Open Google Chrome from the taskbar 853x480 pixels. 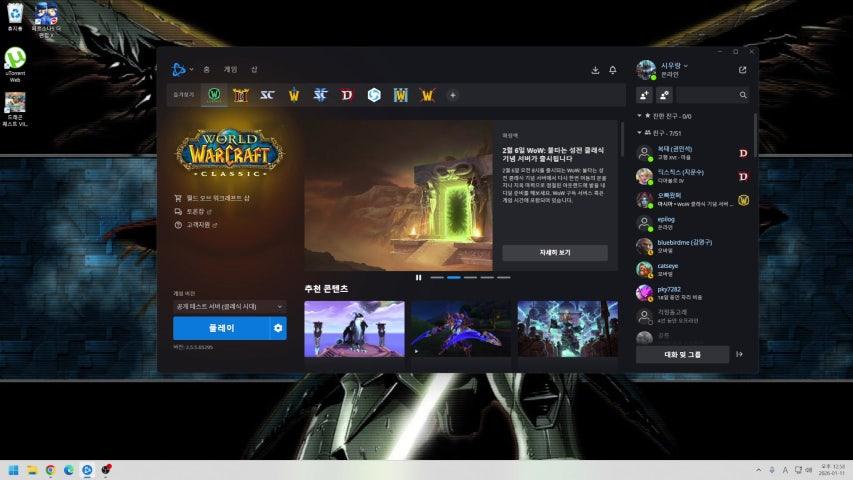pyautogui.click(x=51, y=470)
